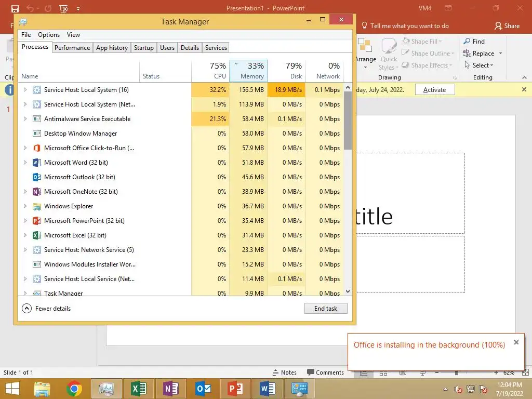Click the Microsoft OneNote process icon

(37, 191)
